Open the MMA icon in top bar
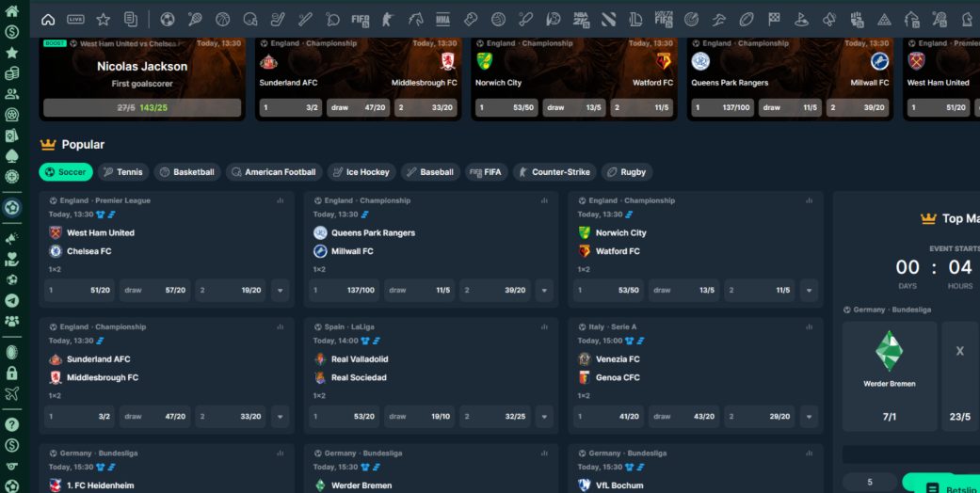The image size is (980, 493). [x=442, y=20]
